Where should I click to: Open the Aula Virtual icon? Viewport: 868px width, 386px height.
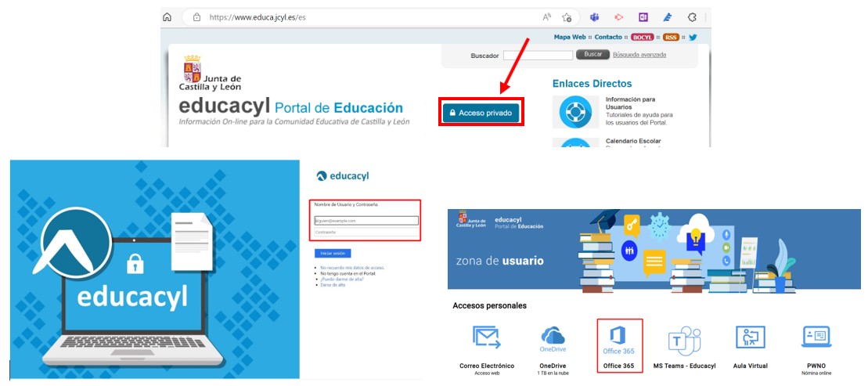point(749,338)
